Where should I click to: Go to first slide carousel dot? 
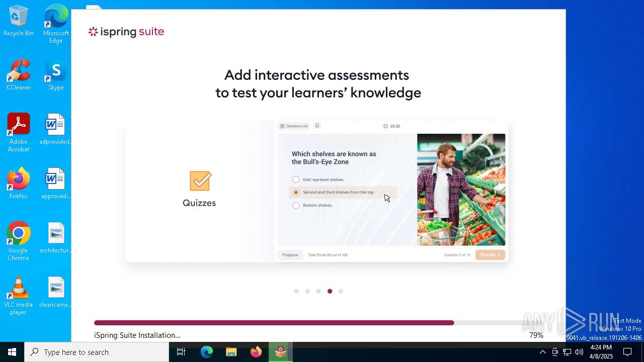(296, 291)
